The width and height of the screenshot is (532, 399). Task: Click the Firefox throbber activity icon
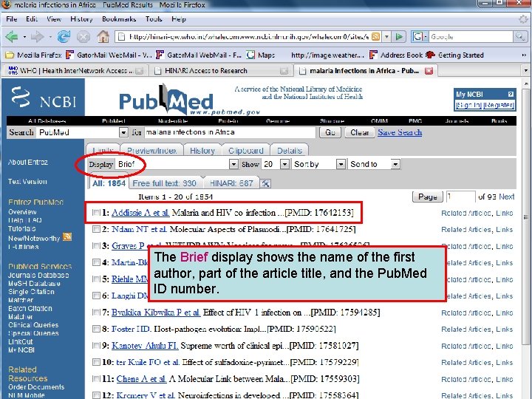523,19
